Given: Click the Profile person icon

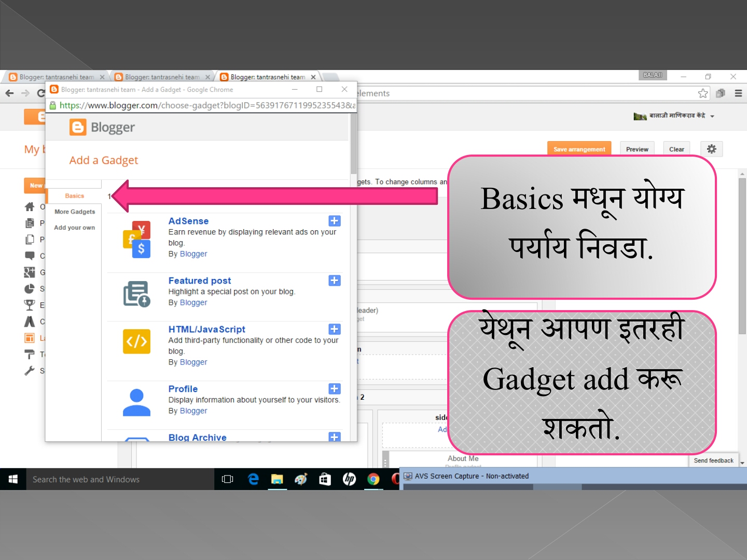Looking at the screenshot, I should click(136, 402).
